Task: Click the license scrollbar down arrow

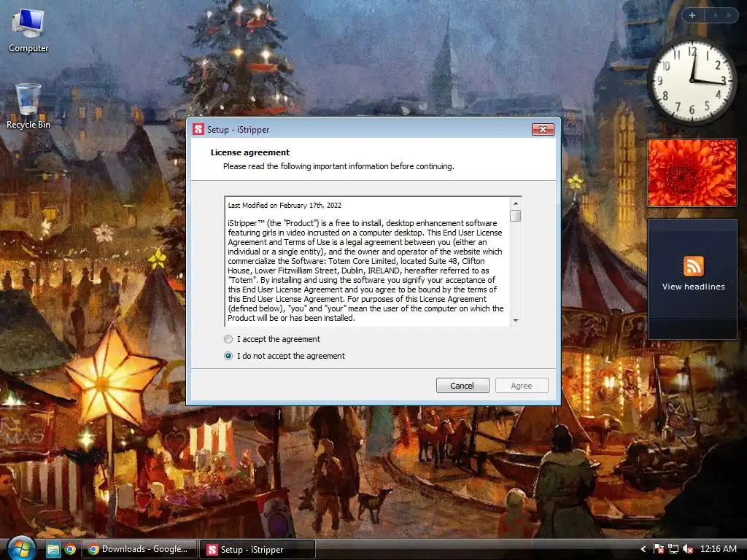Action: point(516,321)
